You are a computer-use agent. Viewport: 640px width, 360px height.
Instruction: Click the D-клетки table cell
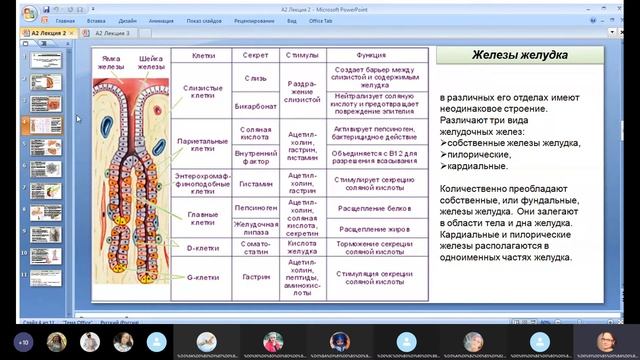(202, 248)
